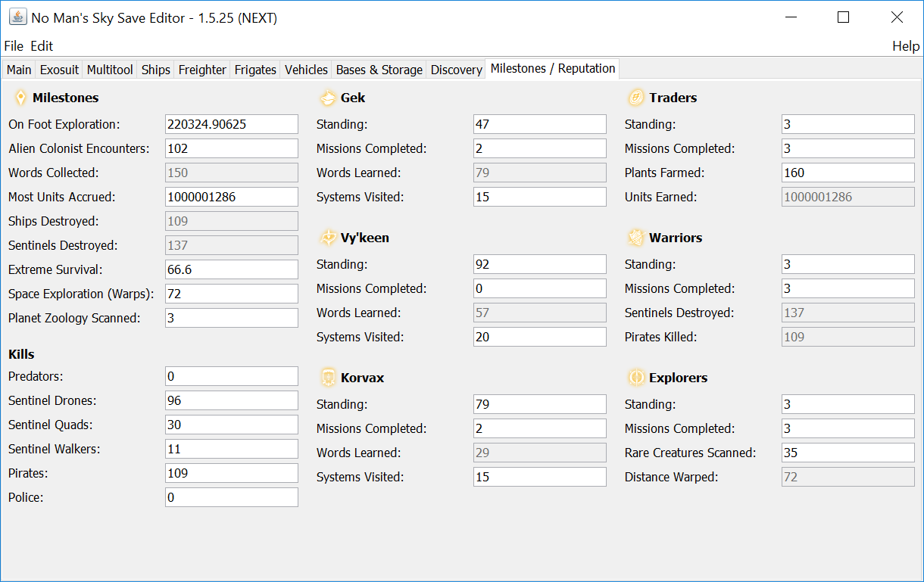Click the Explorers Standing field
Image resolution: width=924 pixels, height=582 pixels.
point(848,404)
